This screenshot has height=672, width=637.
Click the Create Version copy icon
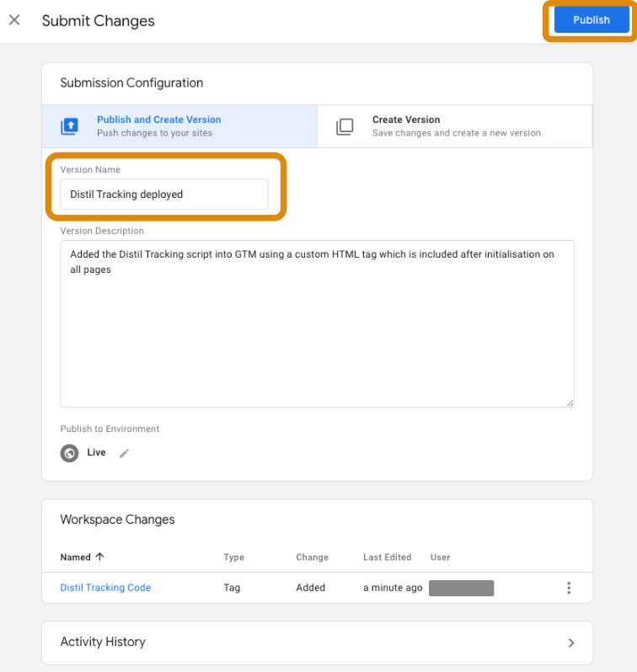point(345,127)
